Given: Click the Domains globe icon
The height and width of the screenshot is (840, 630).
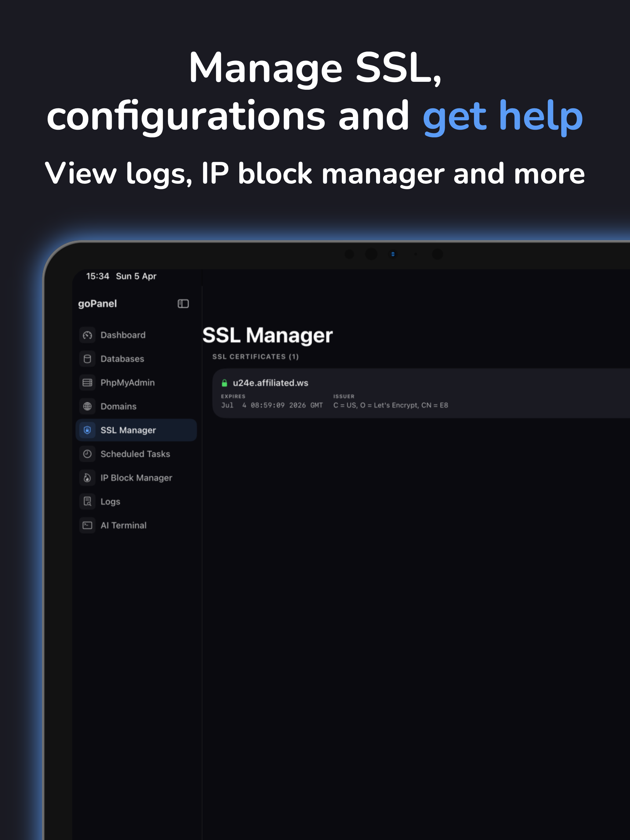Looking at the screenshot, I should point(87,406).
